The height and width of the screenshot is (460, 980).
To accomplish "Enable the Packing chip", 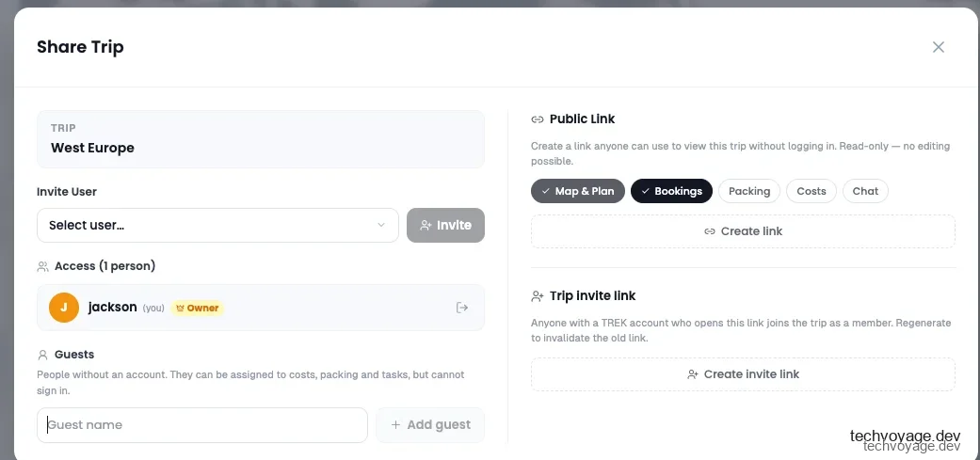I will 749,191.
